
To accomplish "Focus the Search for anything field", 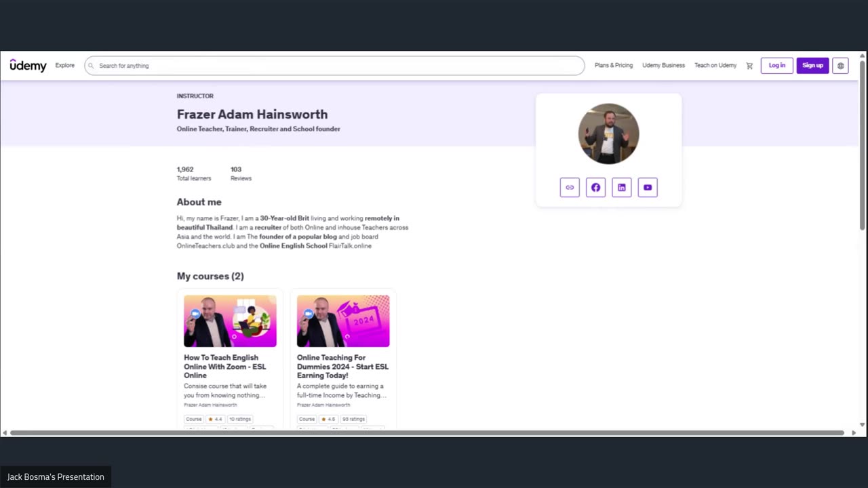I will 334,66.
